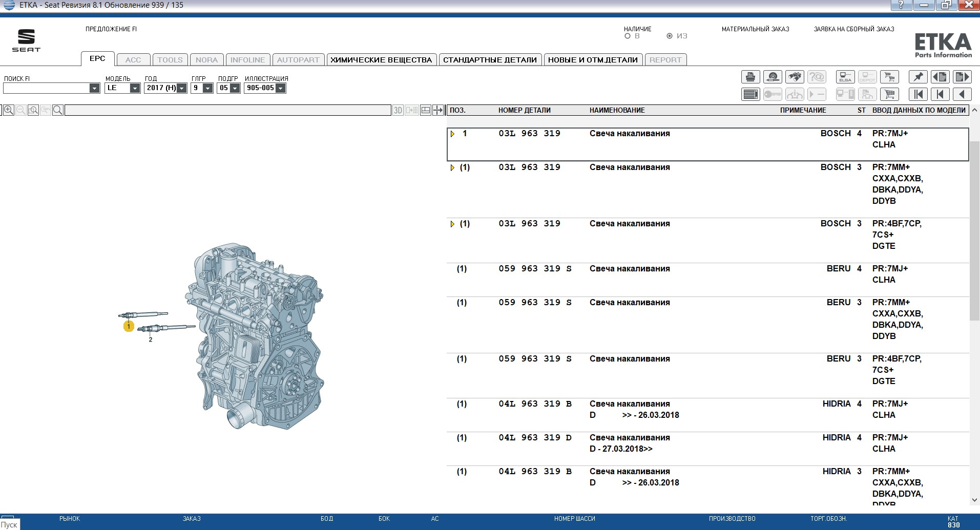This screenshot has width=980, height=530.
Task: Open the shopping cart with two trolleys icon
Action: point(889,77)
